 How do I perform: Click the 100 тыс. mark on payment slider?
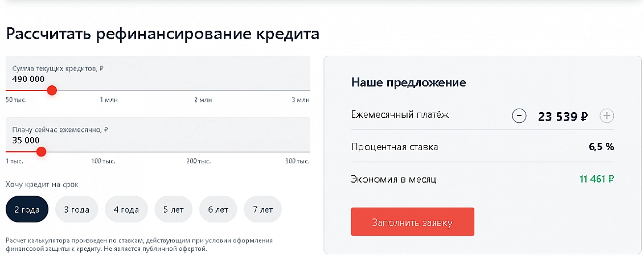[x=103, y=162]
